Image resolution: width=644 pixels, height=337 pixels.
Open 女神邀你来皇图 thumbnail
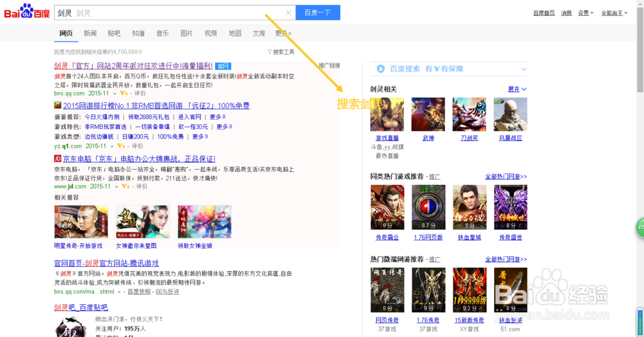(x=142, y=222)
